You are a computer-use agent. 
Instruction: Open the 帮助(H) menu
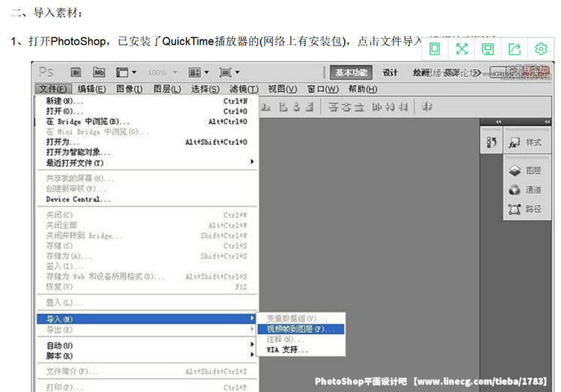(363, 89)
